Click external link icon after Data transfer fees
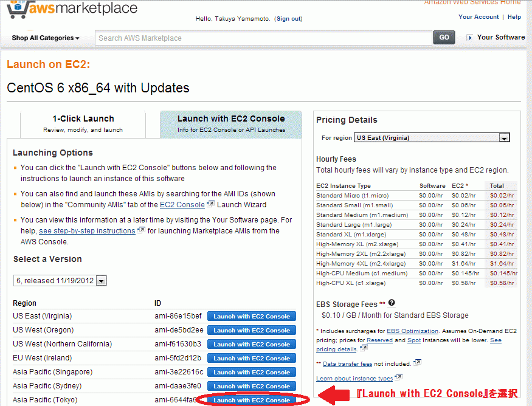Image resolution: width=532 pixels, height=406 pixels. point(418,363)
